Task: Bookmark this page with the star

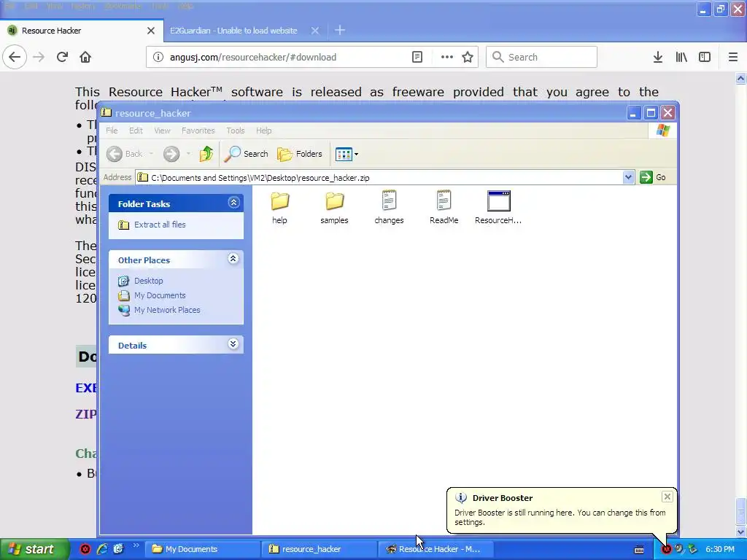Action: (x=468, y=57)
